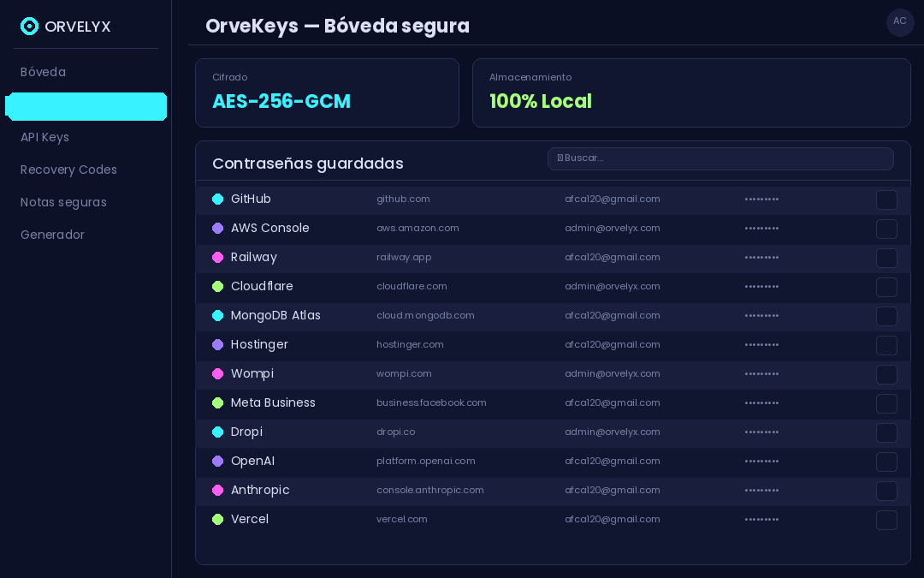This screenshot has height=578, width=924.
Task: Select the AWS Console entry name
Action: click(x=269, y=229)
